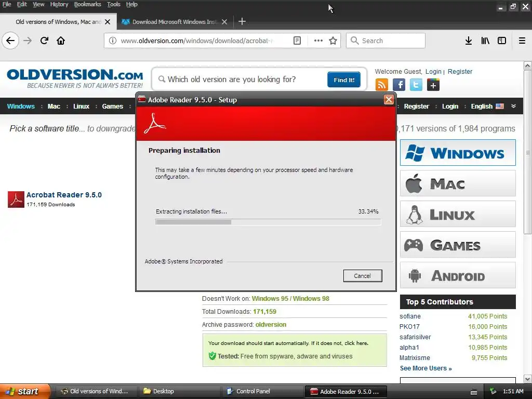Image resolution: width=532 pixels, height=399 pixels.
Task: Bookmark this page with the star icon
Action: click(333, 41)
